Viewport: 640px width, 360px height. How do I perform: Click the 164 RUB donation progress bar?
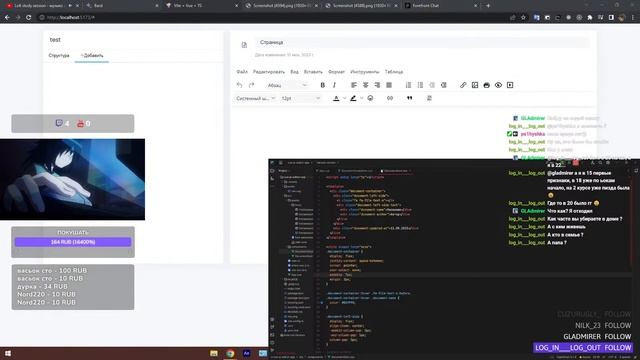73,242
